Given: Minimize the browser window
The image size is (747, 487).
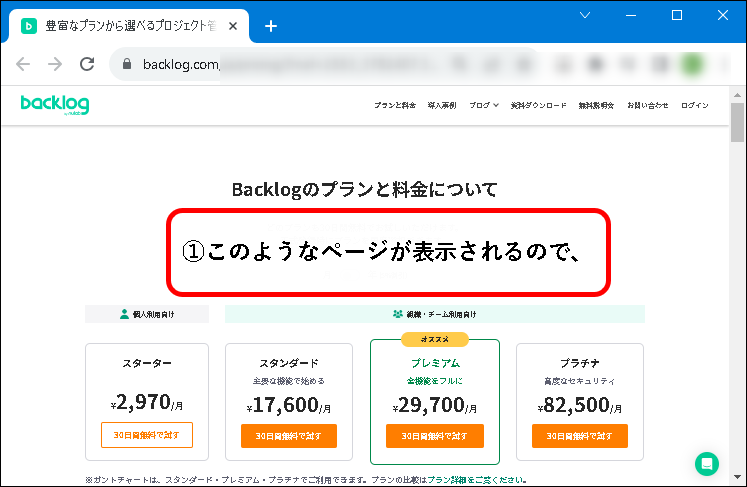Looking at the screenshot, I should point(631,15).
